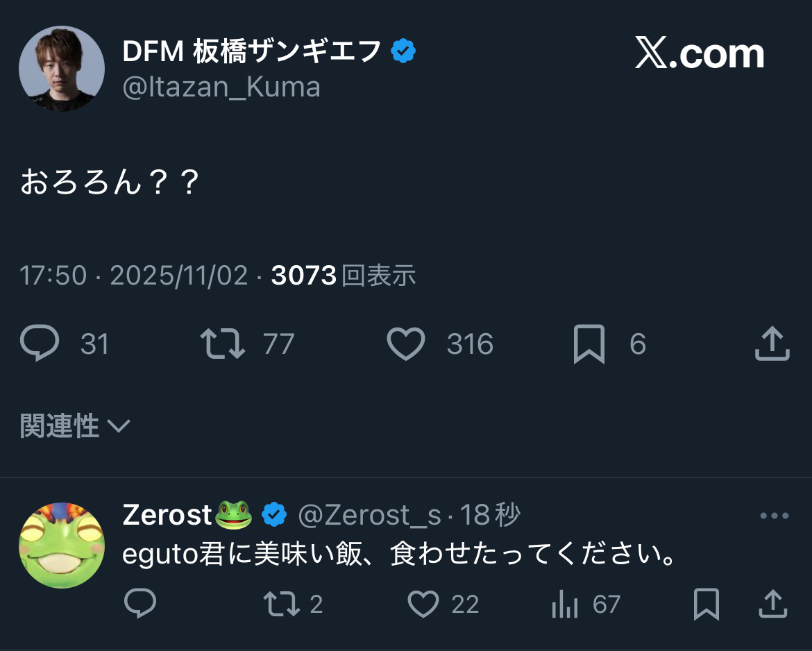Share the main post
The width and height of the screenshot is (812, 651).
click(772, 344)
